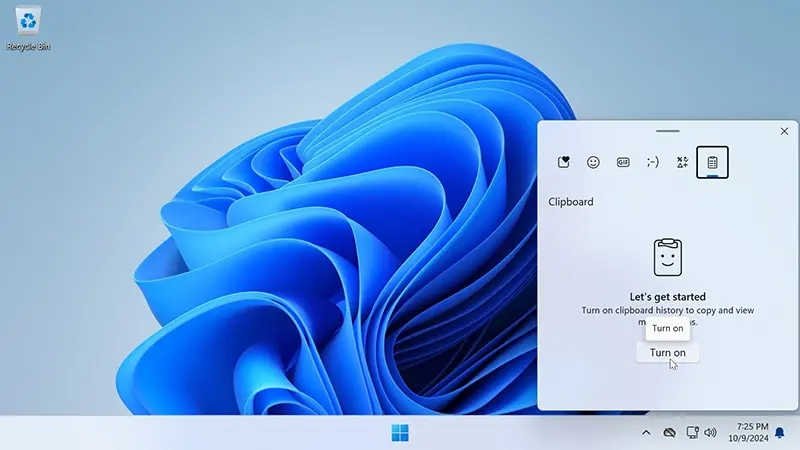Select the Most Recently Used heart tab
The width and height of the screenshot is (800, 450).
563,162
